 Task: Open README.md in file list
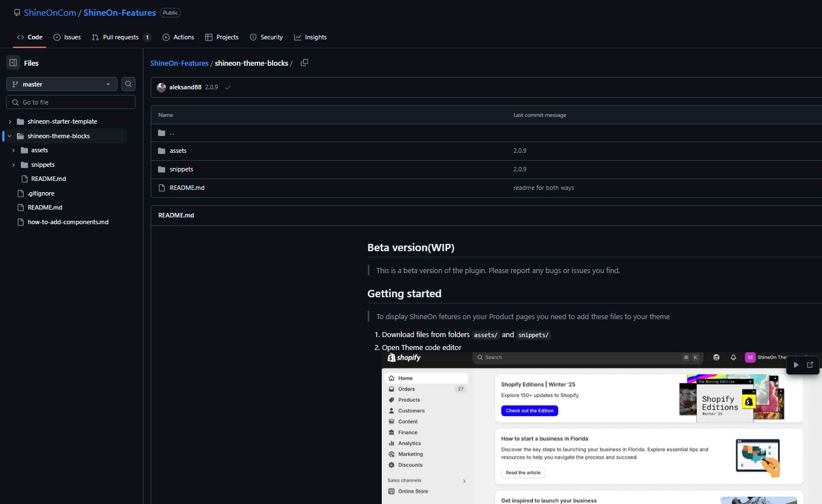tap(187, 188)
